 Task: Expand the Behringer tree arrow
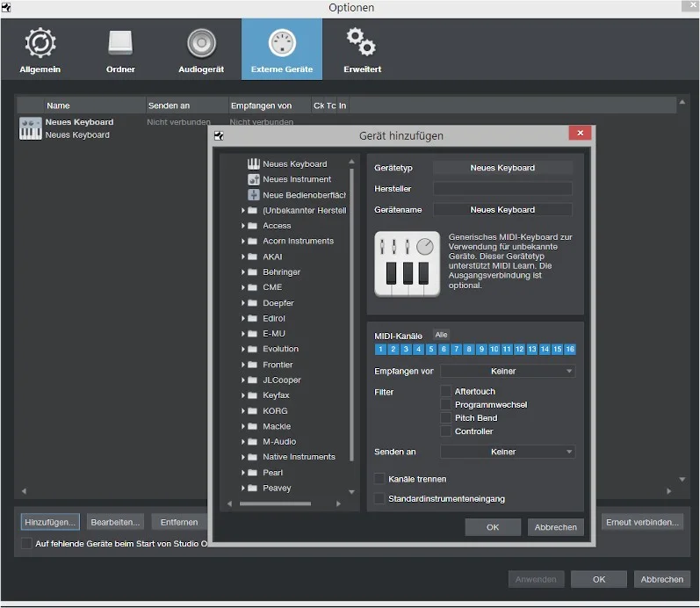243,271
